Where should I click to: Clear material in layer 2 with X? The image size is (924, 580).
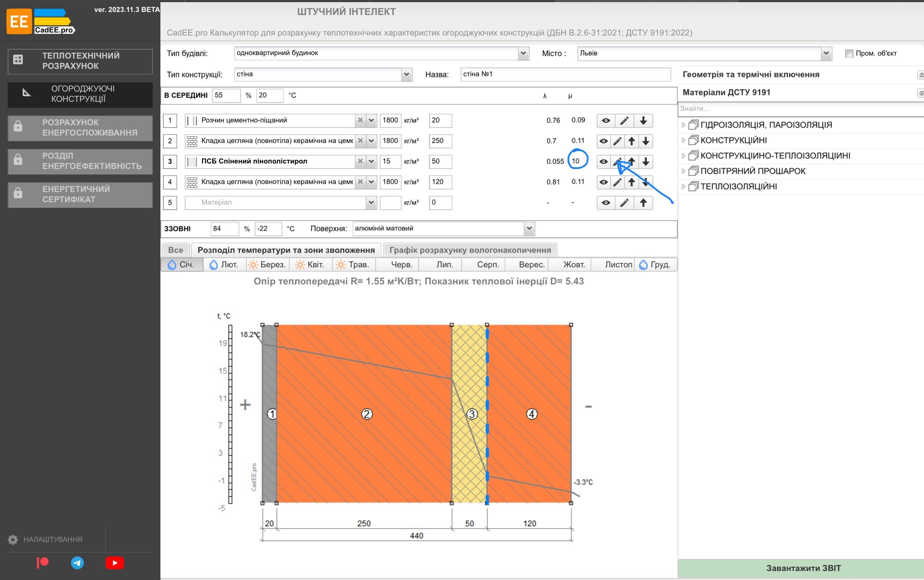pos(360,141)
